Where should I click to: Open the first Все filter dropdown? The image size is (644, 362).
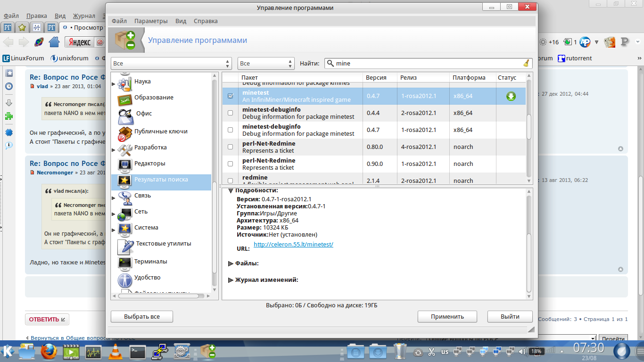click(171, 64)
